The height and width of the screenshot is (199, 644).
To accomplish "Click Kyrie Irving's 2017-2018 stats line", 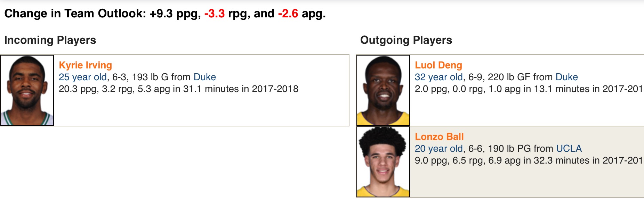I will 178,89.
